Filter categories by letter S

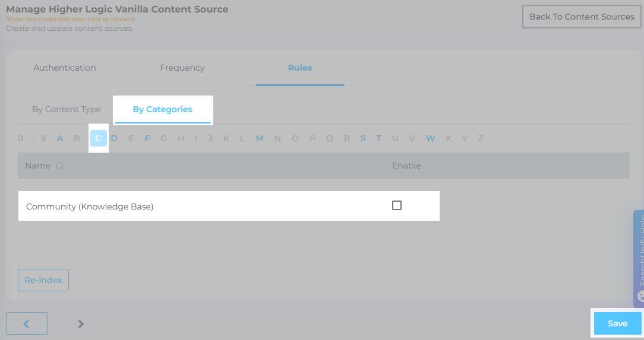click(363, 138)
